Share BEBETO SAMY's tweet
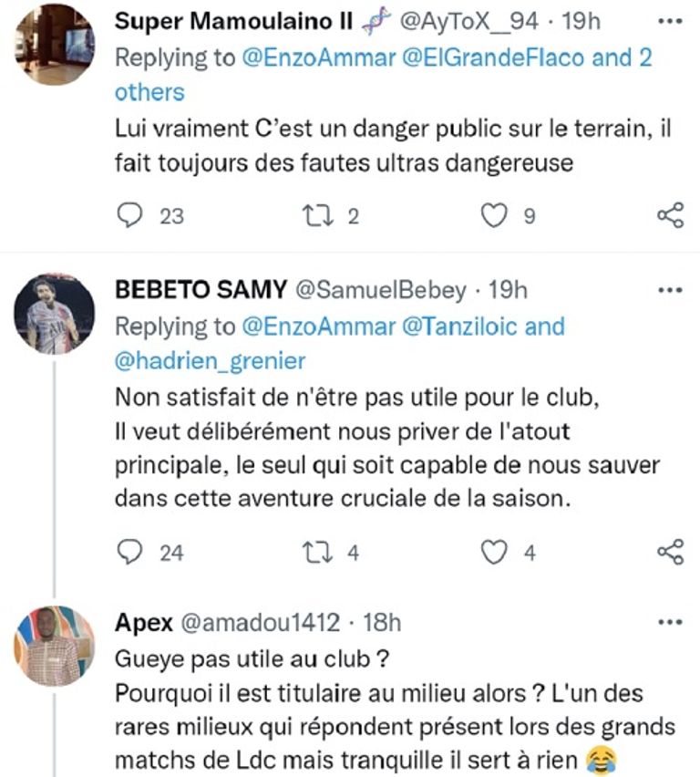Image resolution: width=700 pixels, height=777 pixels. coord(670,551)
